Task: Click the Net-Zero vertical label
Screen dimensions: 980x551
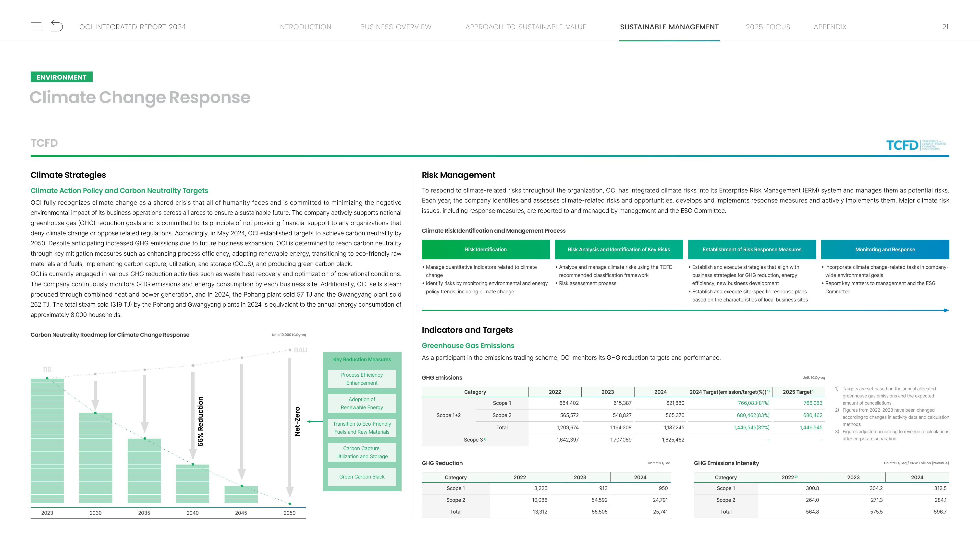Action: click(x=297, y=421)
